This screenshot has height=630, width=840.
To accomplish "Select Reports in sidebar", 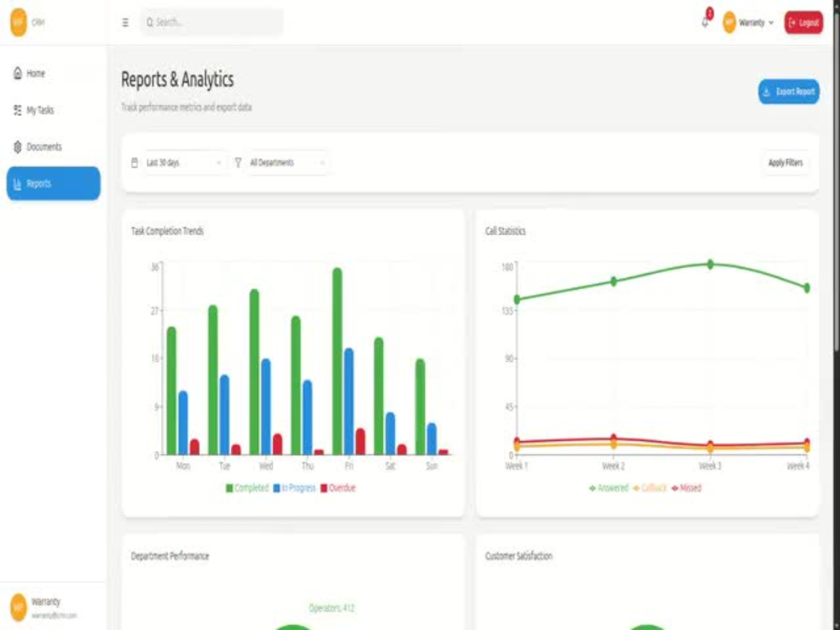I will coord(53,184).
